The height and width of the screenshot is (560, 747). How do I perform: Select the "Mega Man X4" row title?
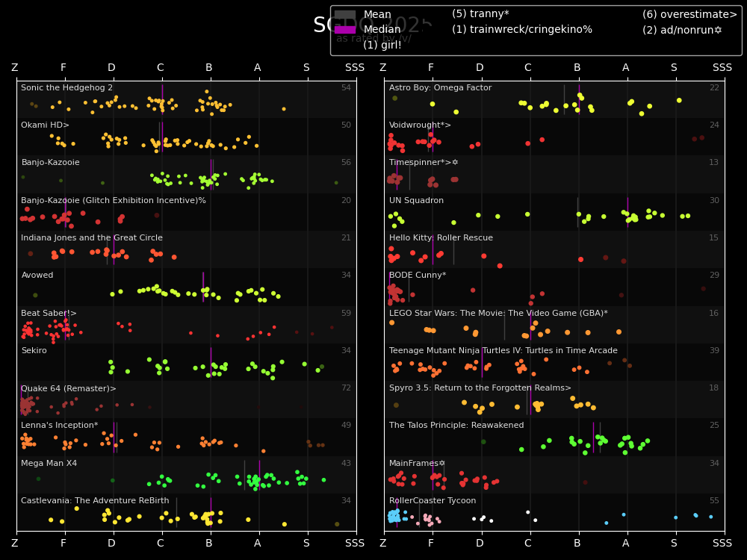click(x=49, y=463)
